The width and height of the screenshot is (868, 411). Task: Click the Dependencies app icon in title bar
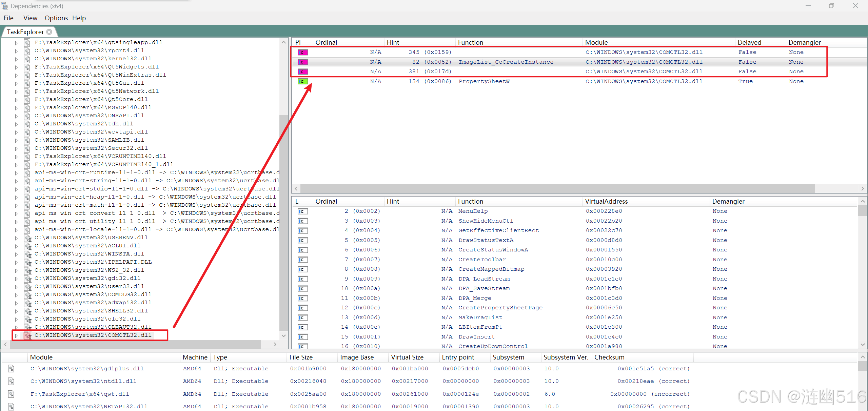click(x=5, y=6)
